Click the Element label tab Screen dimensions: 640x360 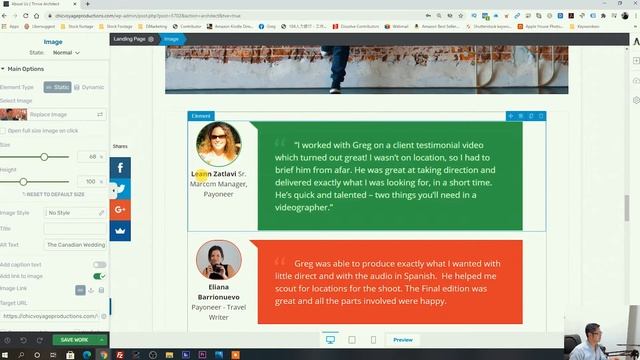tap(201, 116)
